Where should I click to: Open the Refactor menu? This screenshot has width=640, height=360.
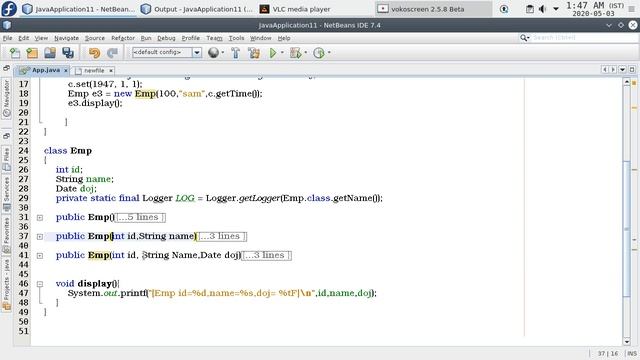coord(123,38)
